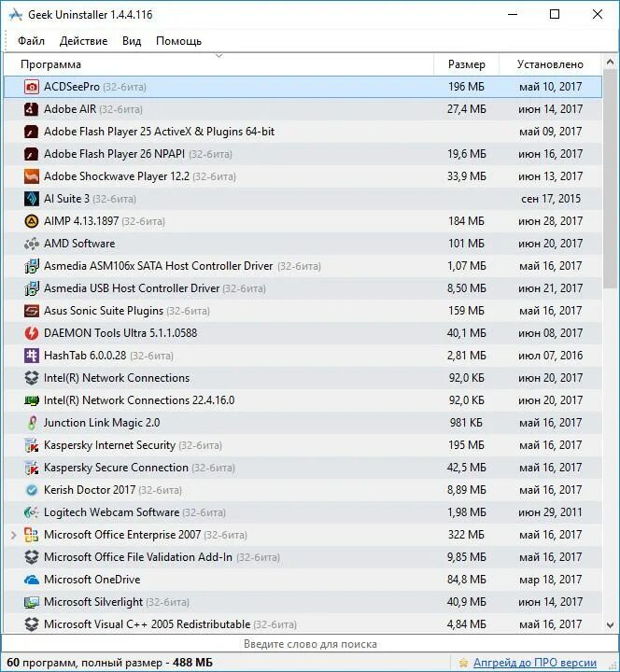
Task: Select the ACDSeePro program name
Action: pyautogui.click(x=72, y=87)
